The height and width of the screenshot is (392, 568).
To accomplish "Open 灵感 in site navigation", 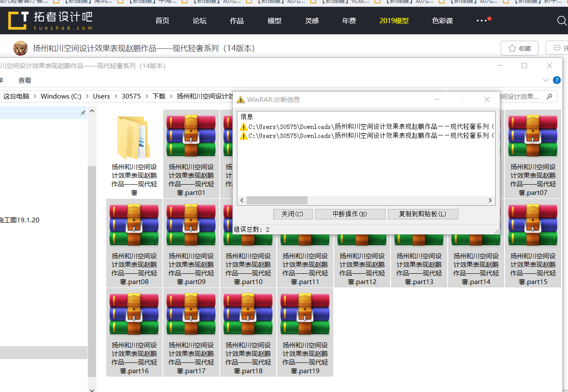I will pyautogui.click(x=312, y=21).
